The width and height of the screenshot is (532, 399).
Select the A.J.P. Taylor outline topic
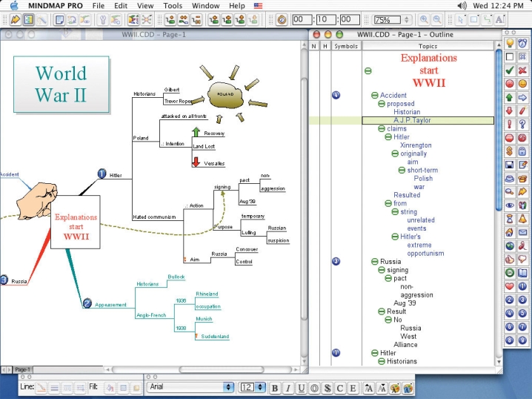[412, 120]
